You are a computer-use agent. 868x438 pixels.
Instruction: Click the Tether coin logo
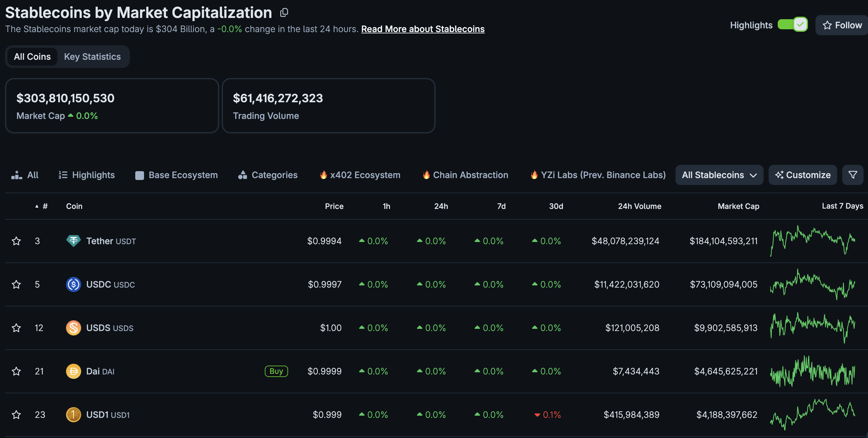(73, 241)
